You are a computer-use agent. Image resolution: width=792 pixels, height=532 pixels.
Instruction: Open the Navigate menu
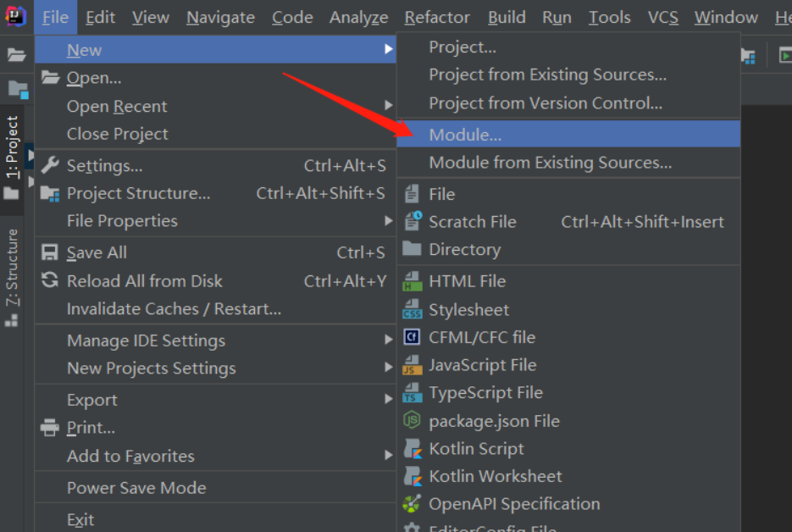pyautogui.click(x=220, y=17)
